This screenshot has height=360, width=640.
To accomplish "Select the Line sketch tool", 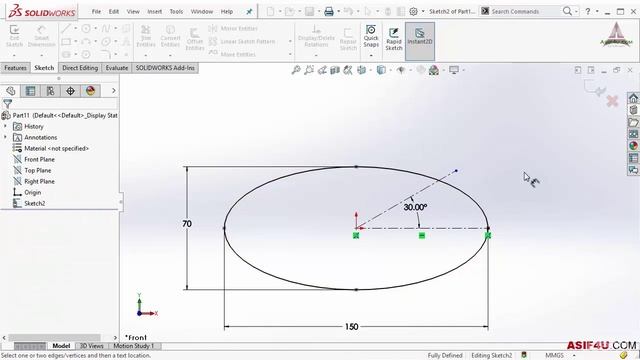I will [66, 29].
